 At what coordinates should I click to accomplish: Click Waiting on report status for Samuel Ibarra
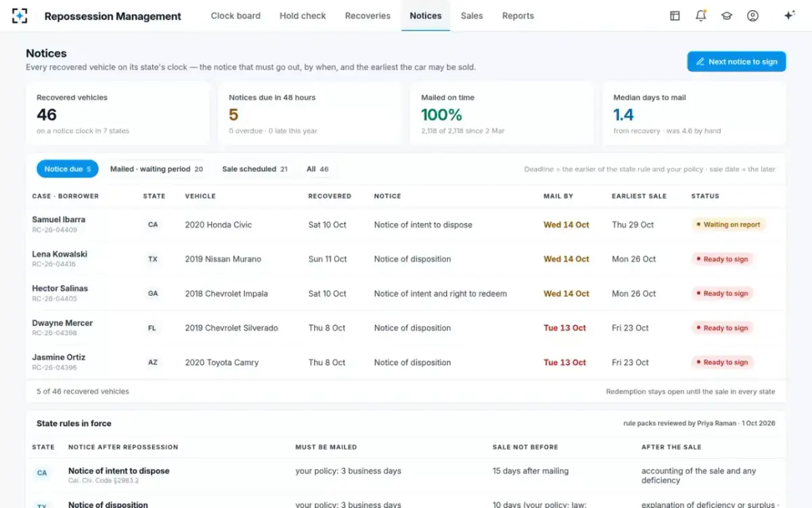728,225
